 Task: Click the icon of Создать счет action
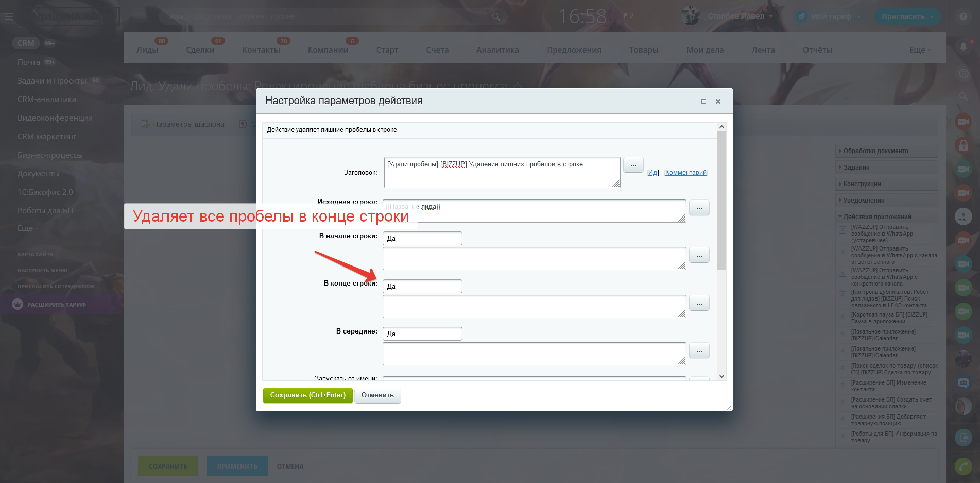pyautogui.click(x=843, y=402)
